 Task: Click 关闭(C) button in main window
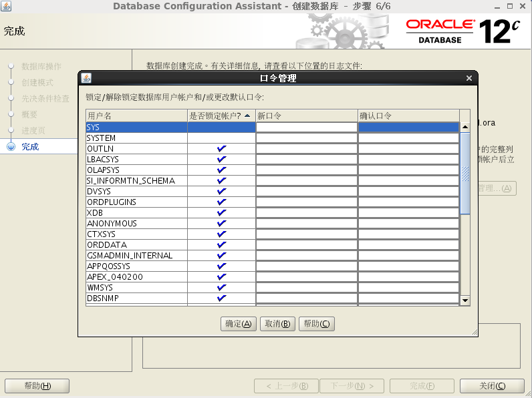pos(492,386)
